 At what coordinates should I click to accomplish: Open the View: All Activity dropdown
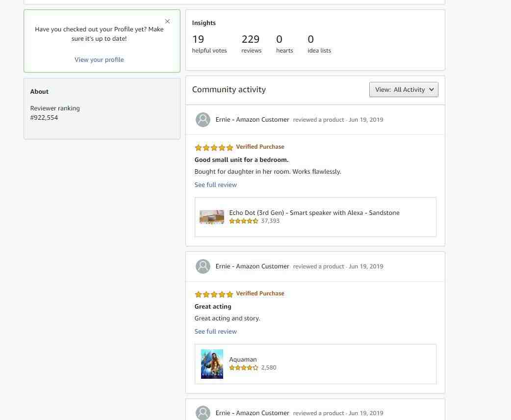(404, 89)
